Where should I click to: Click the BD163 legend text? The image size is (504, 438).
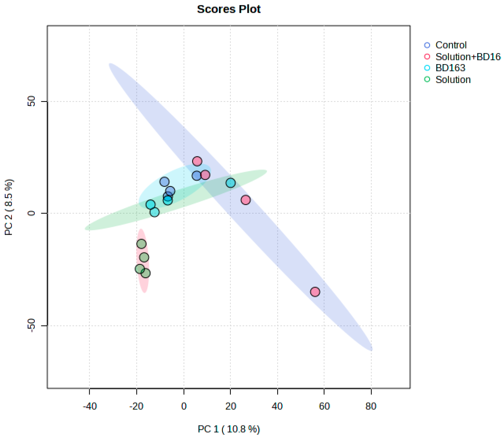(x=450, y=68)
